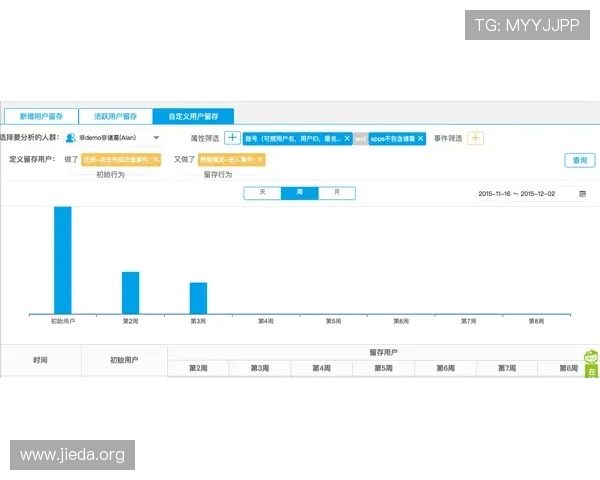The image size is (600, 480).
Task: Select the 天 (day) granularity option
Action: (262, 192)
